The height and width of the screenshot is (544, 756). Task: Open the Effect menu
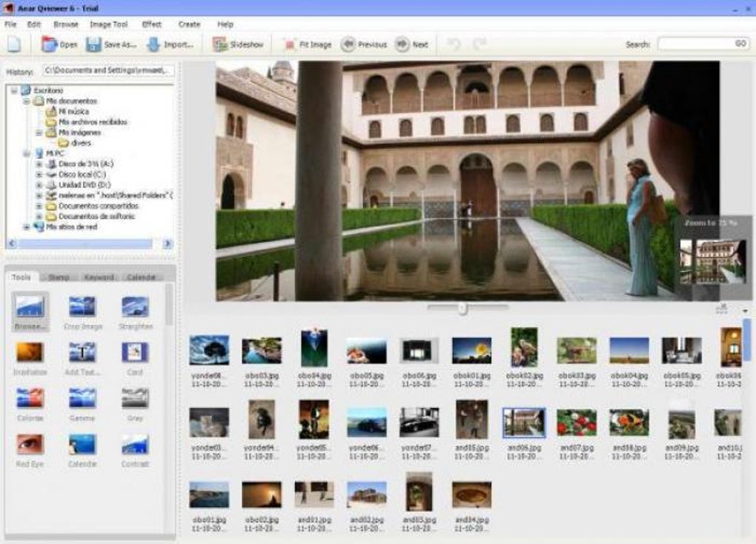152,24
